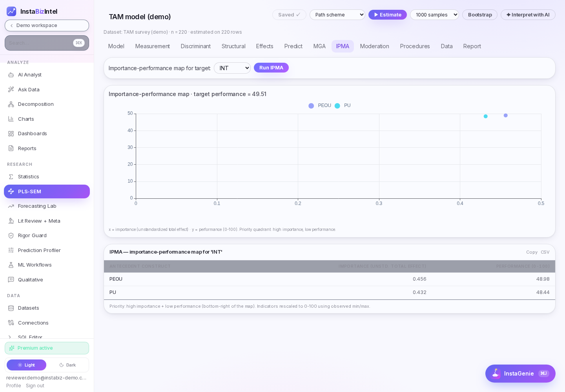Image resolution: width=565 pixels, height=392 pixels.
Task: Click the Charts bar icon
Action: coord(11,119)
